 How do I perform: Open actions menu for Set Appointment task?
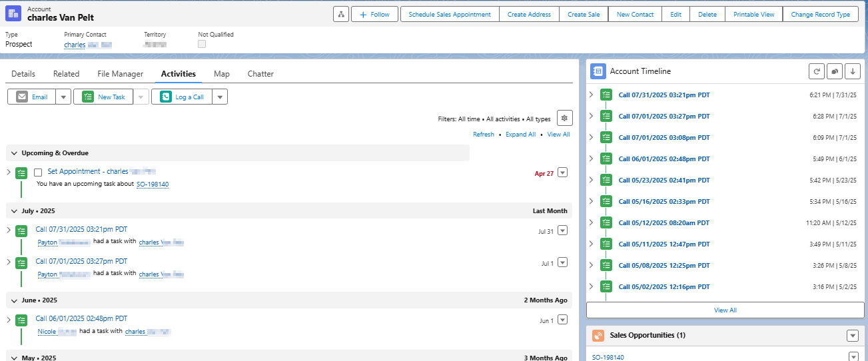tap(562, 173)
